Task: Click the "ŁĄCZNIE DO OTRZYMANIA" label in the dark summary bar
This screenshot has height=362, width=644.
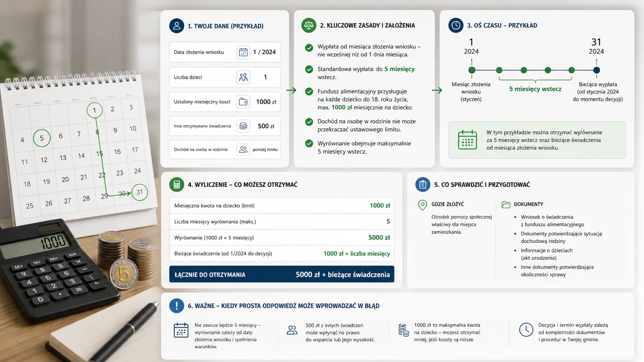Action: coord(210,275)
